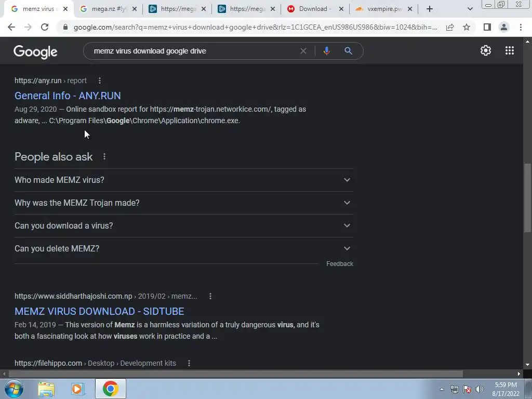Open Chrome three-dot menu
The height and width of the screenshot is (399, 532).
click(521, 27)
